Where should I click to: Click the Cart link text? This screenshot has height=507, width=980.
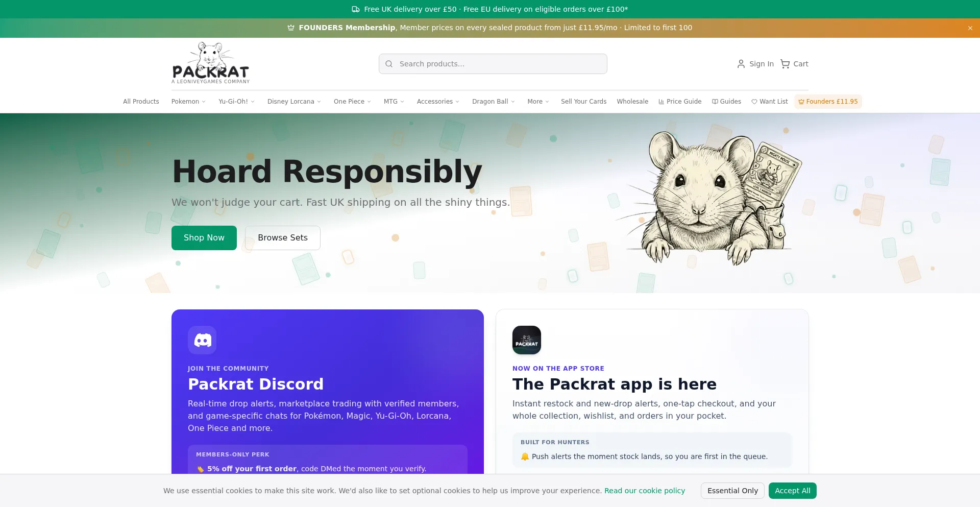tap(801, 64)
